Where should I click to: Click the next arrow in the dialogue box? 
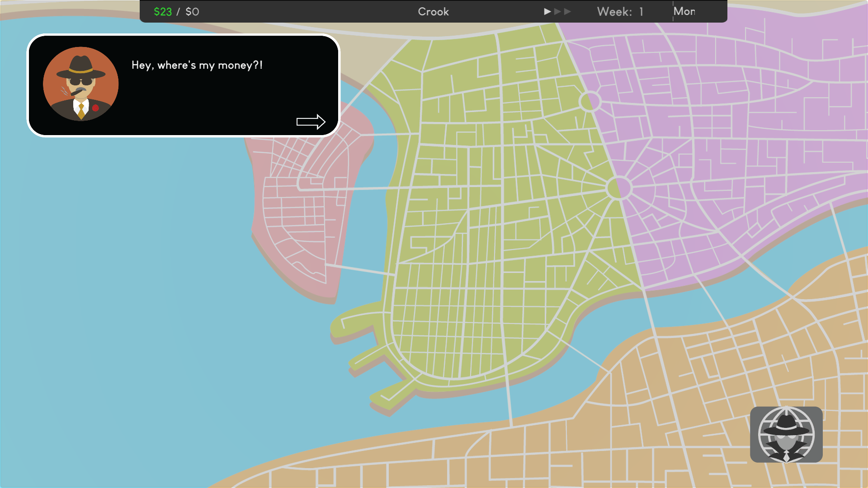click(311, 122)
